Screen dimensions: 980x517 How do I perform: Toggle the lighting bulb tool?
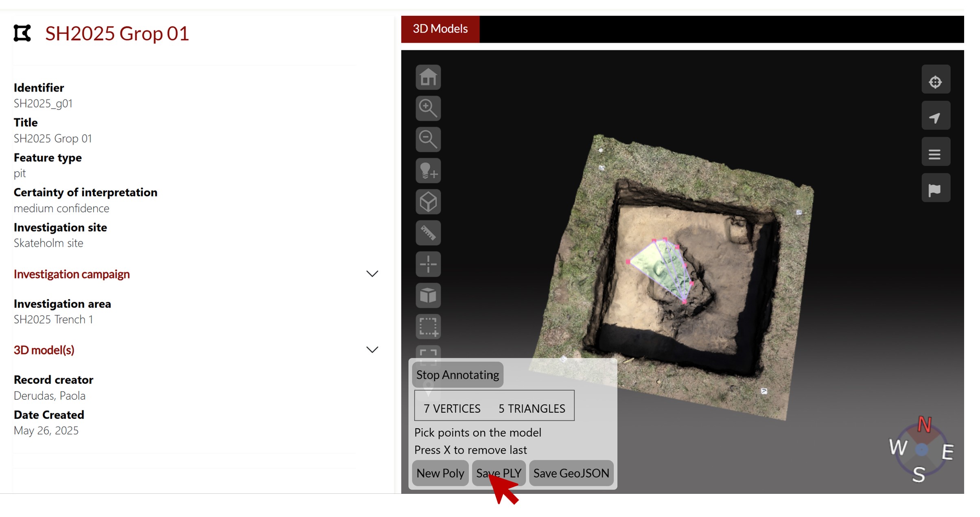click(428, 171)
